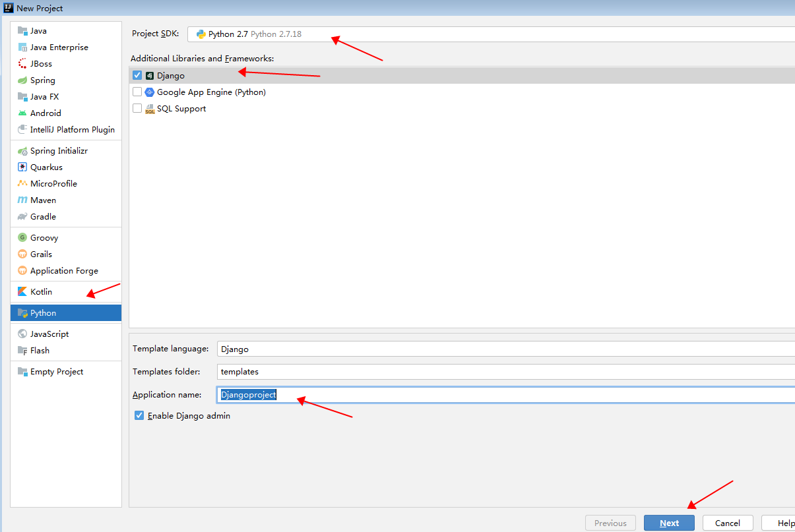795x532 pixels.
Task: Click the IntelliJ Platform Plugin icon
Action: (x=22, y=130)
